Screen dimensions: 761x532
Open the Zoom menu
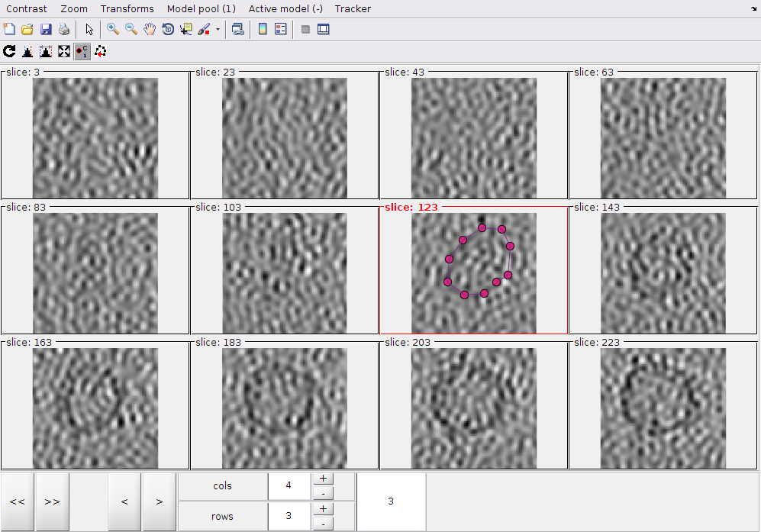(74, 8)
